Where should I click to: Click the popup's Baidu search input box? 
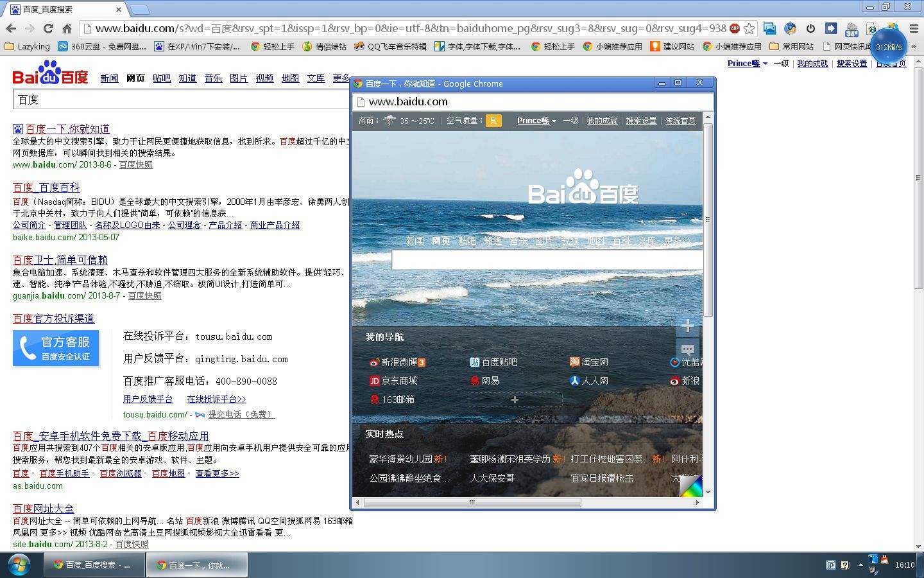pos(545,259)
